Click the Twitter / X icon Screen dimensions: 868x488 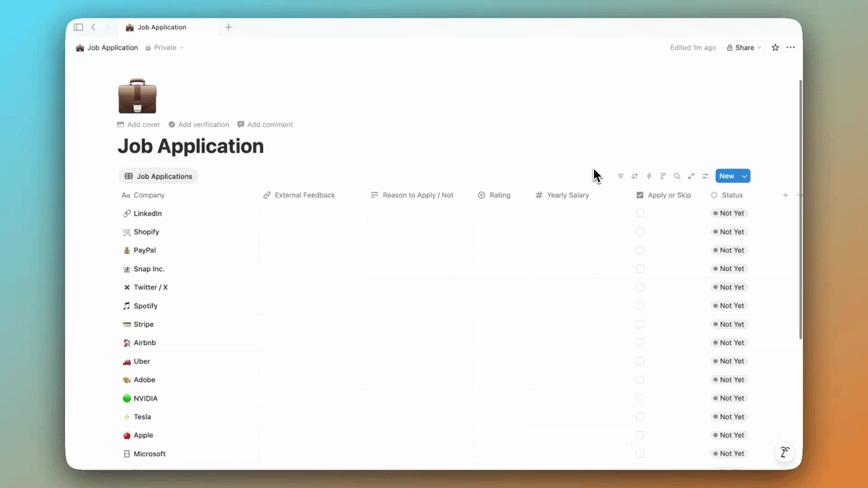click(127, 287)
